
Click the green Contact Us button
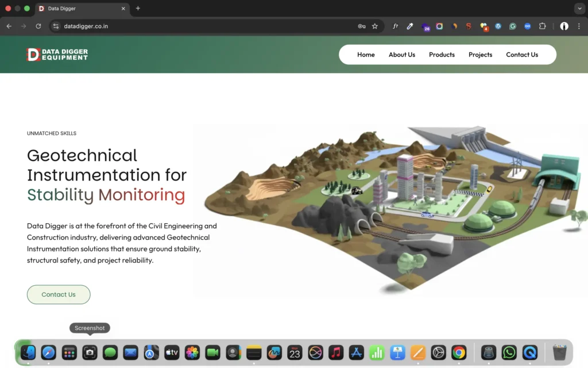[x=59, y=294]
